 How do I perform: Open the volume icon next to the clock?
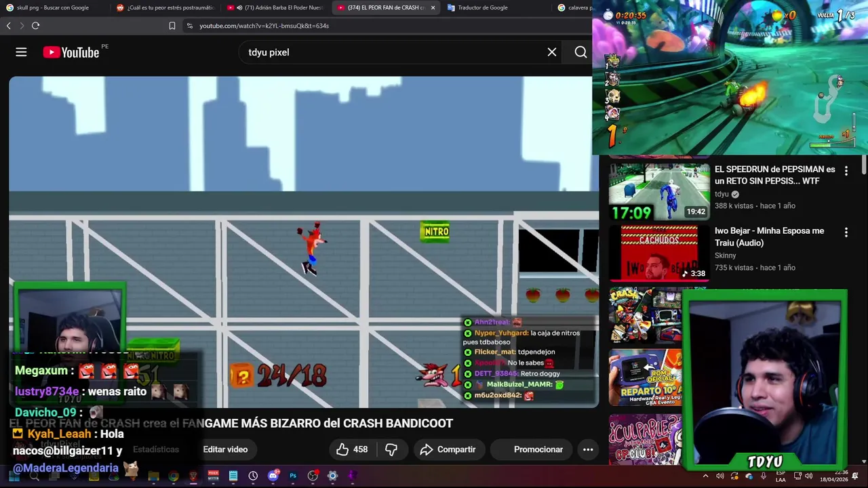tap(809, 476)
